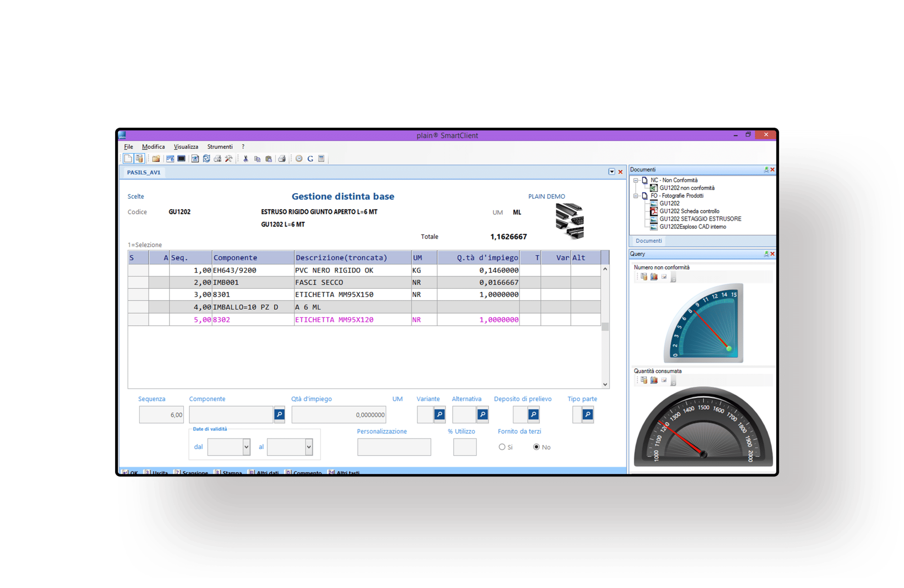This screenshot has height=588, width=904.
Task: Open the Strumenti menu
Action: coord(220,146)
